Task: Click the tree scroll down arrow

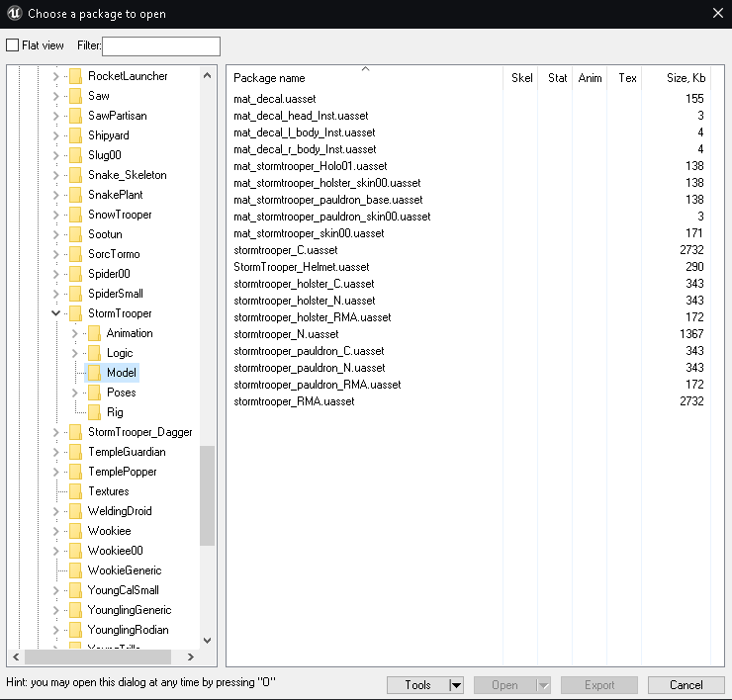Action: click(208, 641)
